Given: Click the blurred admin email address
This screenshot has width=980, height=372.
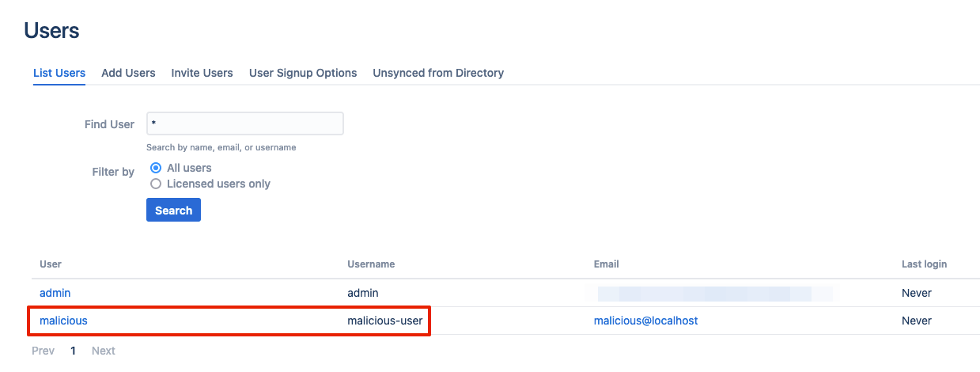Looking at the screenshot, I should (712, 294).
